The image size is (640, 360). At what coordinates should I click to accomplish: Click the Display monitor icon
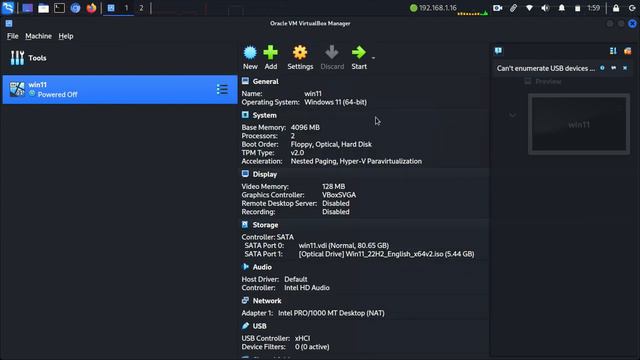click(x=245, y=173)
